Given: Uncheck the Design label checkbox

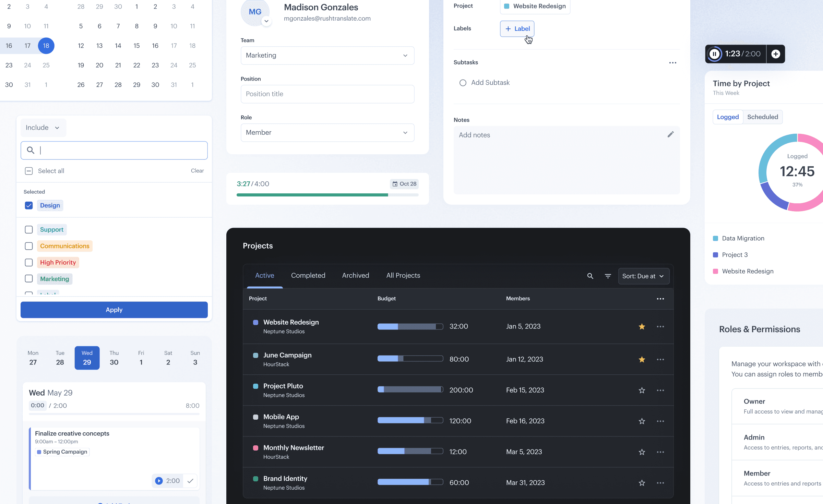Looking at the screenshot, I should click(29, 205).
